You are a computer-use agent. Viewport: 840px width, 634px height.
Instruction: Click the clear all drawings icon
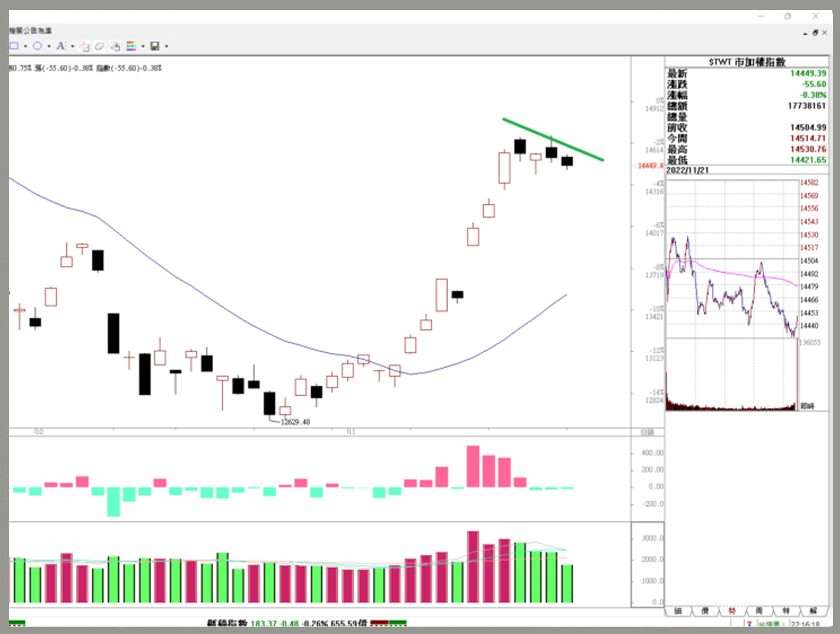[115, 46]
